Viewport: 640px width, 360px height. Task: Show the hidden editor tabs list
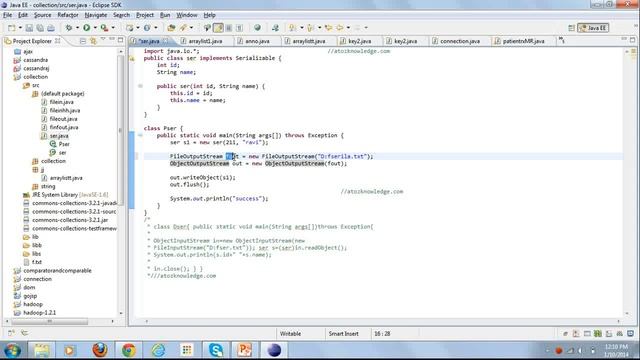click(x=562, y=40)
